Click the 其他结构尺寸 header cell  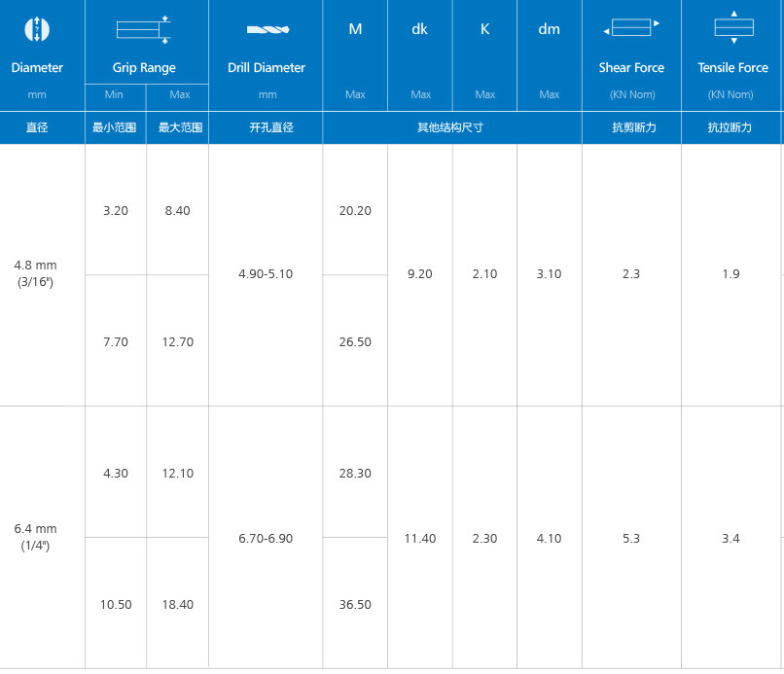(x=451, y=127)
